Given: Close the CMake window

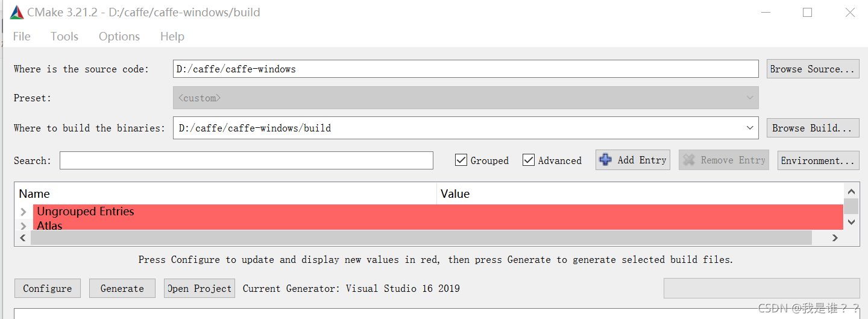Looking at the screenshot, I should click(851, 12).
